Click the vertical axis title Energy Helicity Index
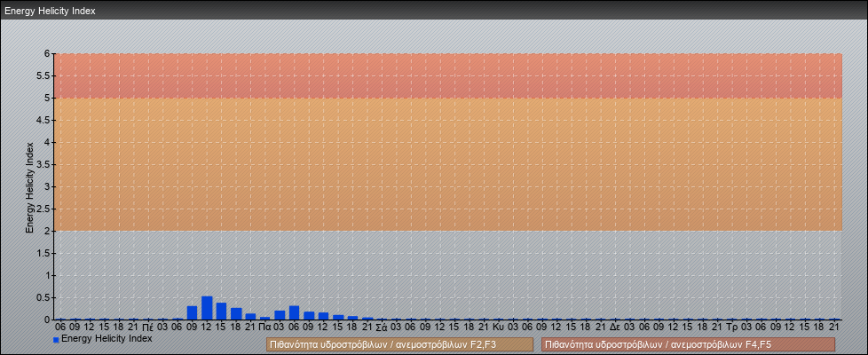The height and width of the screenshot is (355, 868). (x=30, y=187)
